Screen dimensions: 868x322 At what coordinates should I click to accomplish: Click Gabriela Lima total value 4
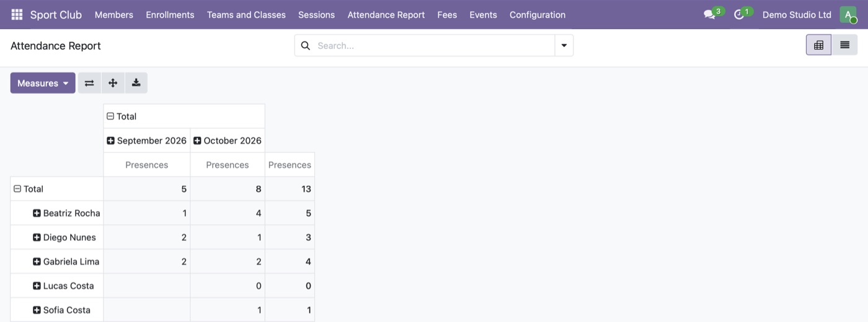(x=290, y=261)
